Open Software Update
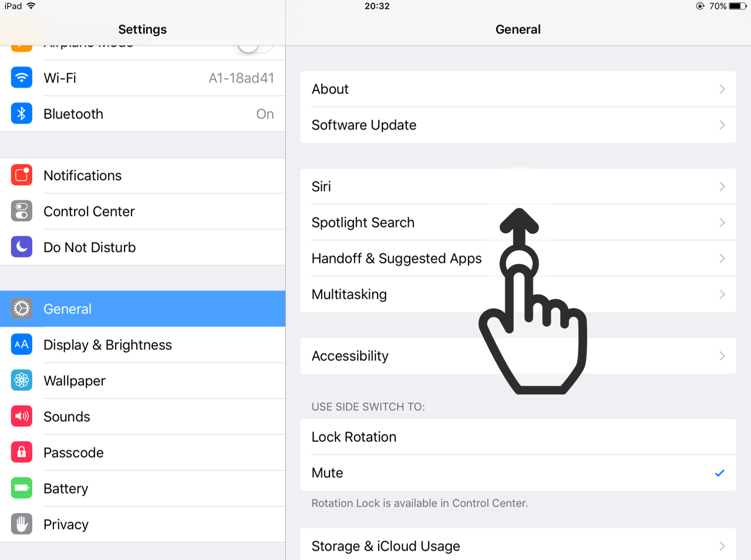The width and height of the screenshot is (751, 560). pyautogui.click(x=518, y=125)
